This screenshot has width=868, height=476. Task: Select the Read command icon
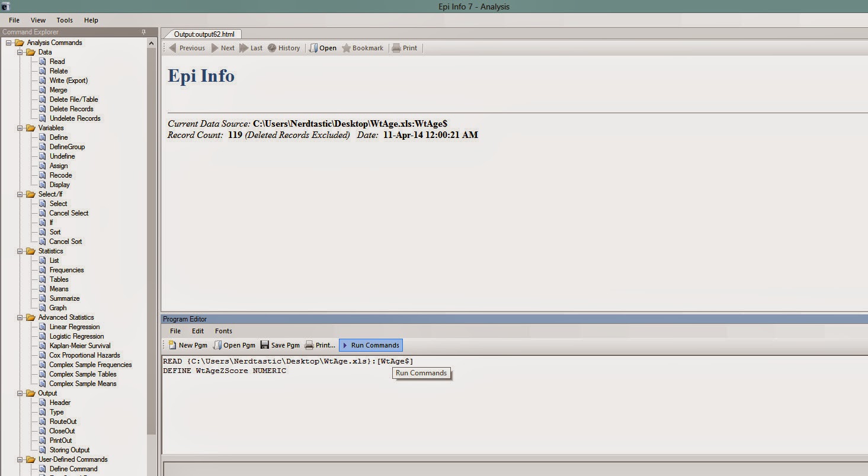(x=43, y=62)
